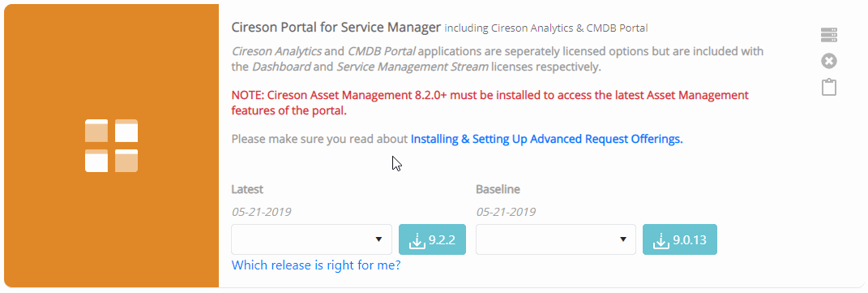868x293 pixels.
Task: Click the portal grid icon on orange tile
Action: click(x=111, y=145)
